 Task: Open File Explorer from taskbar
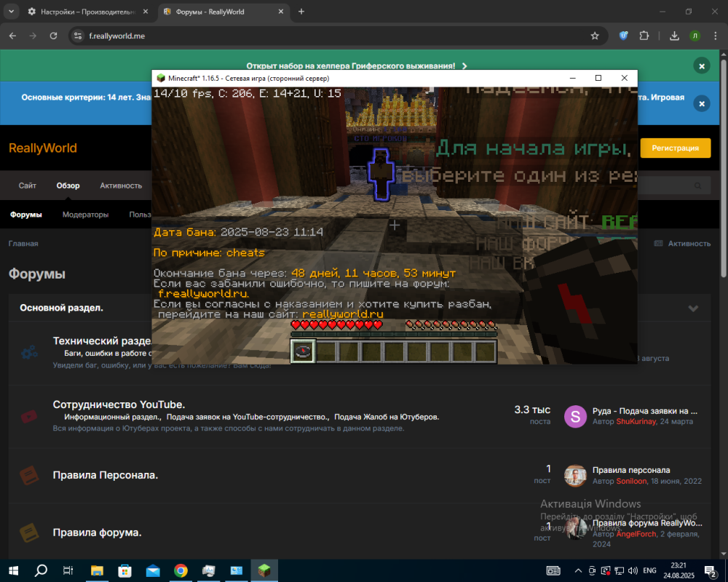97,570
